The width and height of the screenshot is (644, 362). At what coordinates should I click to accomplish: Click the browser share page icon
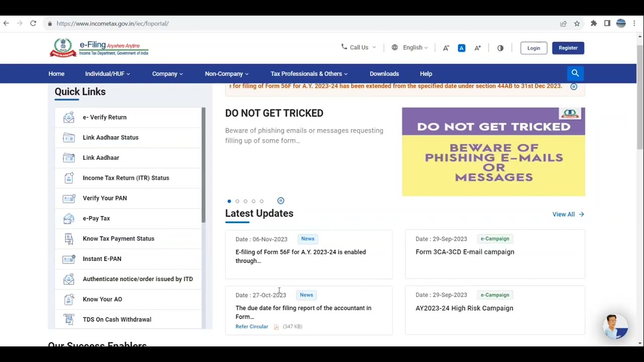(x=563, y=24)
